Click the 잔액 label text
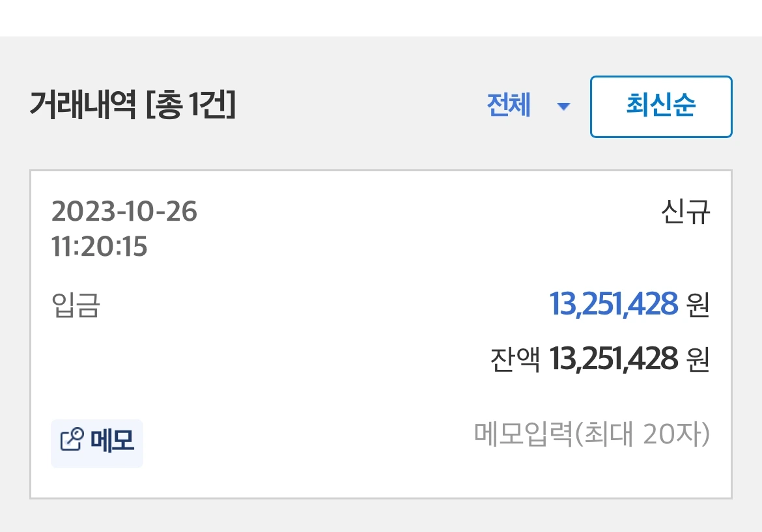Image resolution: width=762 pixels, height=532 pixels. (515, 359)
